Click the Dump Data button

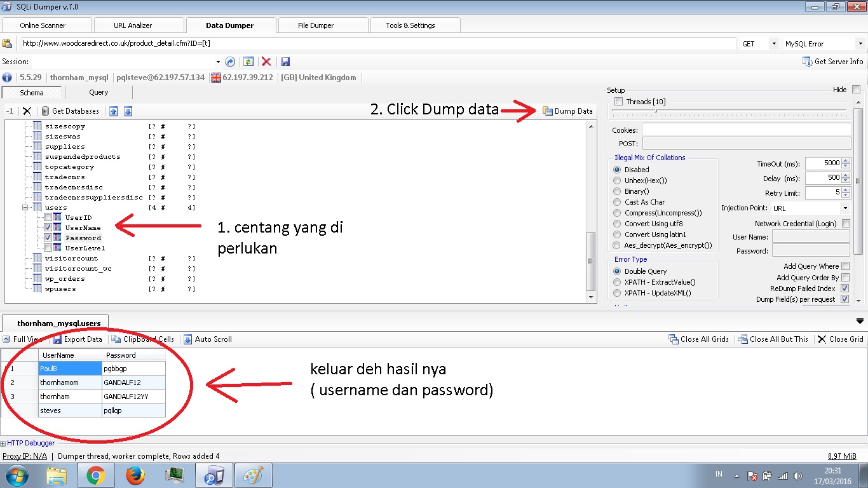(567, 111)
